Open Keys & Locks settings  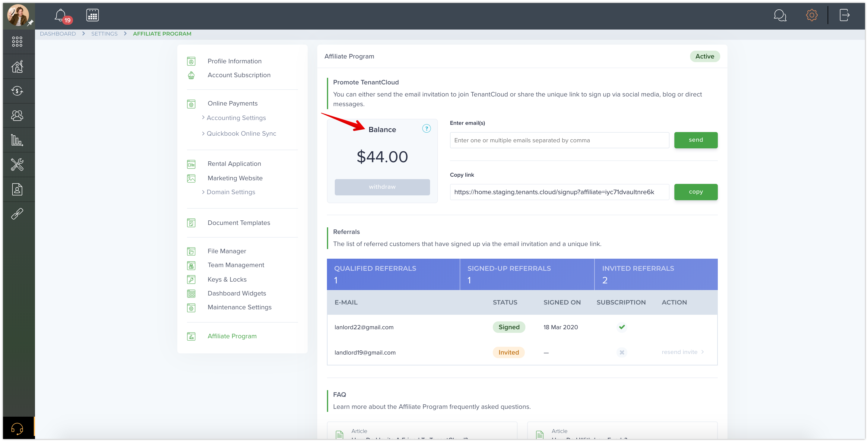pyautogui.click(x=227, y=279)
